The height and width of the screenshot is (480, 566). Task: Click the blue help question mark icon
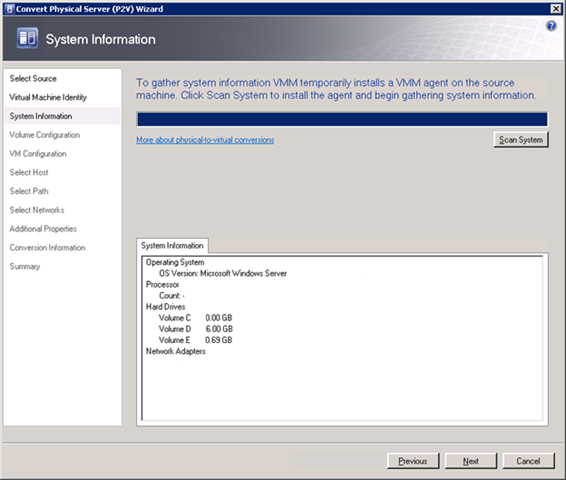[551, 26]
